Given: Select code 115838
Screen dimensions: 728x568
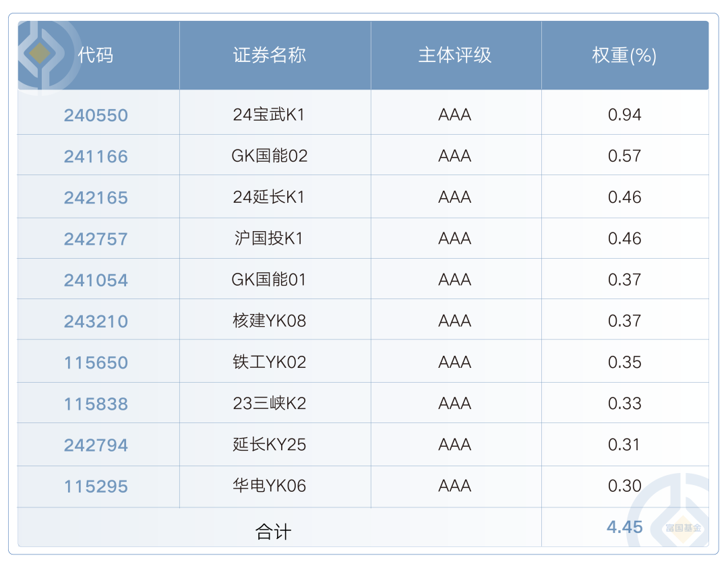Looking at the screenshot, I should coord(96,404).
